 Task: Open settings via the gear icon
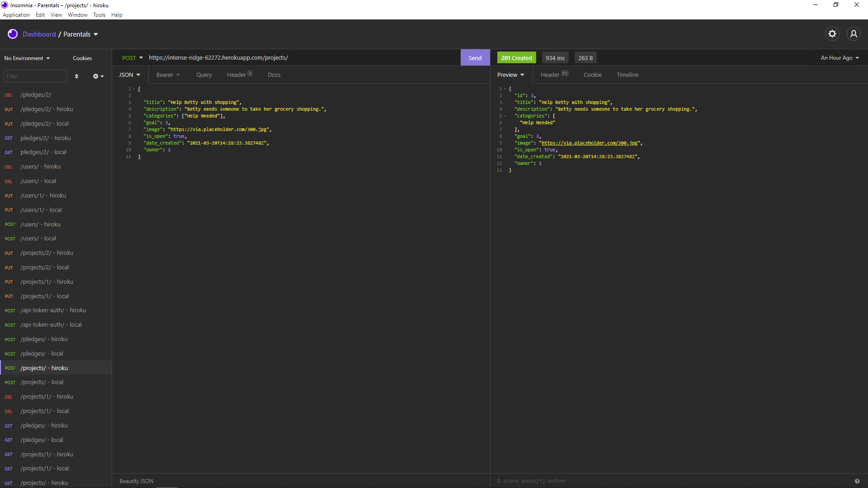click(832, 34)
